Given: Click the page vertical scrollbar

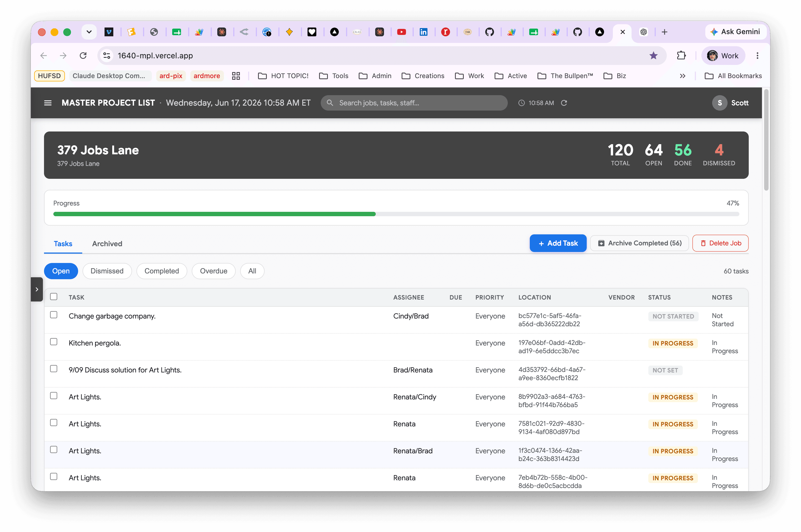Looking at the screenshot, I should pos(766,140).
